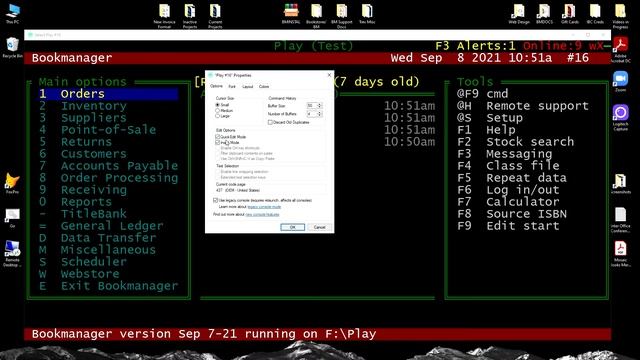Open the Bookstores/BM folder
The width and height of the screenshot is (640, 360).
(x=316, y=16)
